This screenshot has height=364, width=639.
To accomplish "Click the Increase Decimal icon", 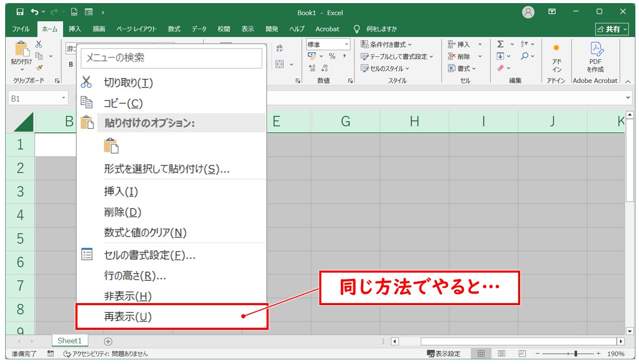I will coord(312,68).
